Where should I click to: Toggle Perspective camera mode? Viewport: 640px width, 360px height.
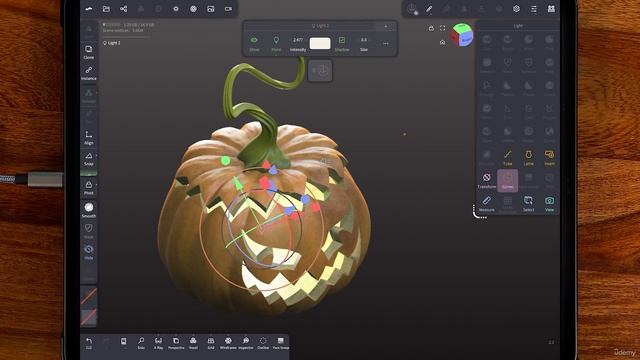coord(176,343)
